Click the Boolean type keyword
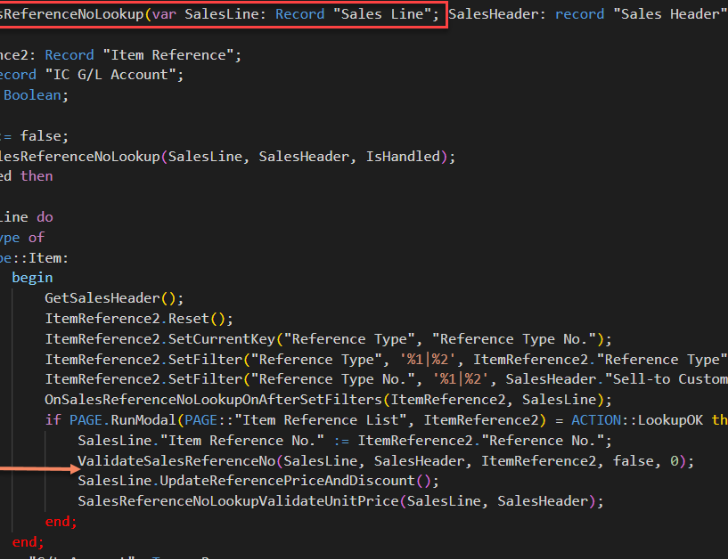Image resolution: width=728 pixels, height=560 pixels. [x=32, y=94]
